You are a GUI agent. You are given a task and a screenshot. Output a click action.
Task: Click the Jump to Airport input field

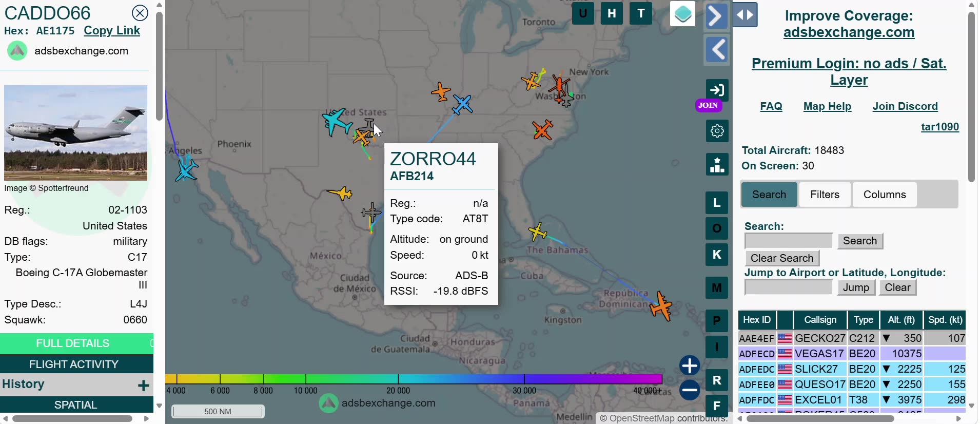coord(789,287)
